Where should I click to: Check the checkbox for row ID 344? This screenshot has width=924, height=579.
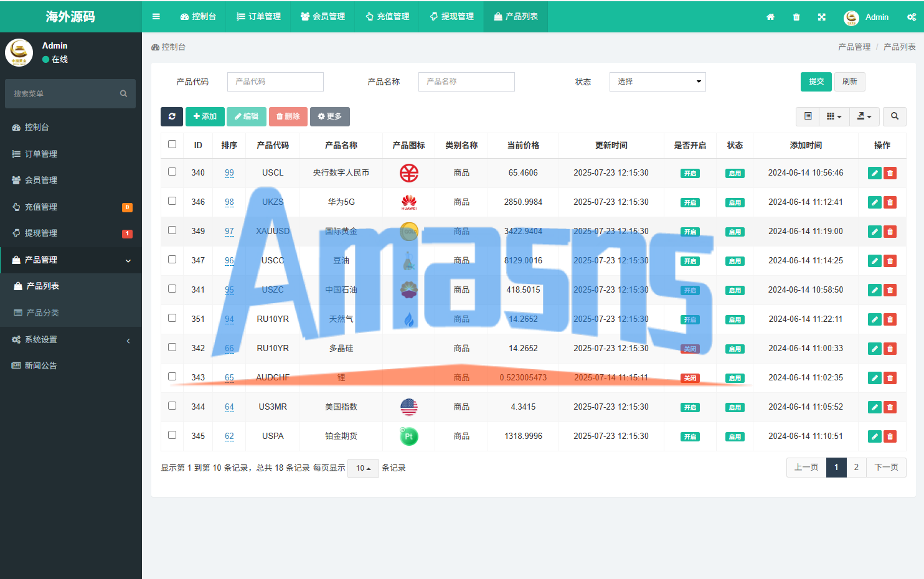[x=172, y=406]
